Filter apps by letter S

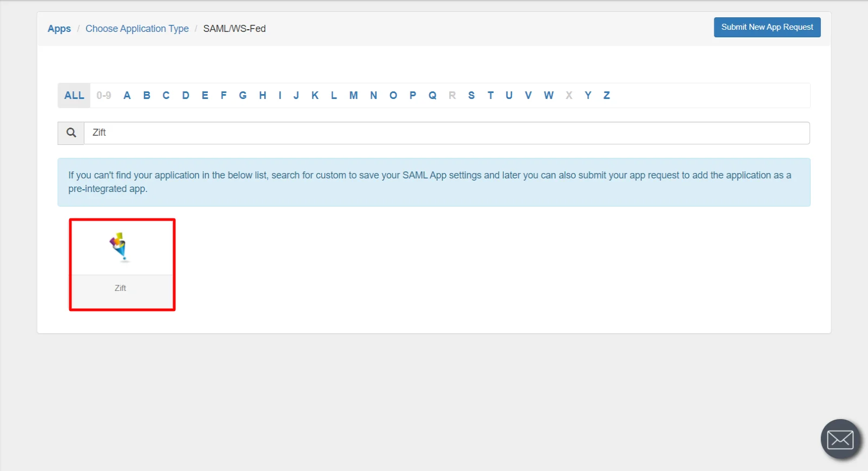(x=471, y=95)
